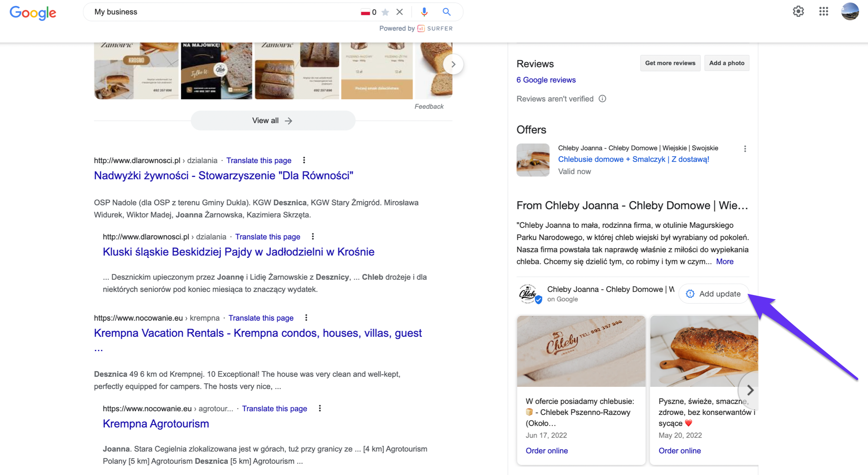Screen dimensions: 868x475
Task: Expand business description via More link
Action: click(725, 261)
